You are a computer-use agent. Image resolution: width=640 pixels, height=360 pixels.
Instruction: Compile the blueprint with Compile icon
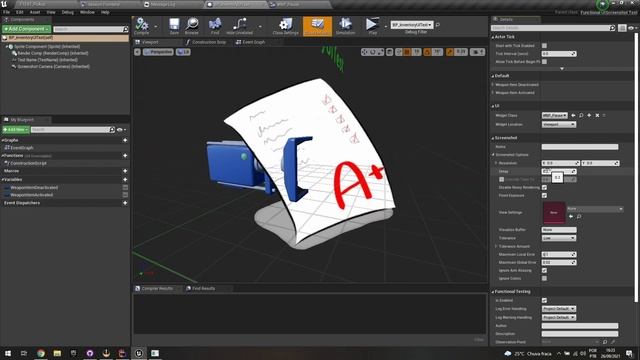[142, 25]
